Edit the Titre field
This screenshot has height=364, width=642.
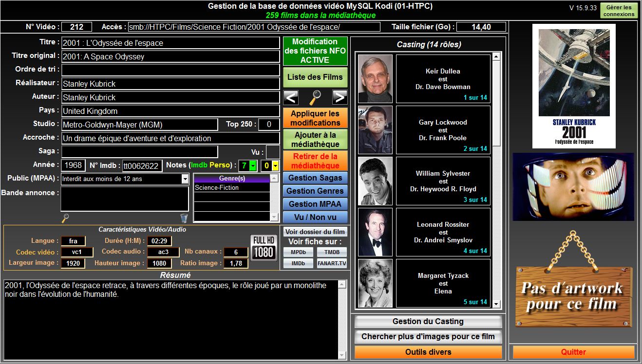[170, 43]
